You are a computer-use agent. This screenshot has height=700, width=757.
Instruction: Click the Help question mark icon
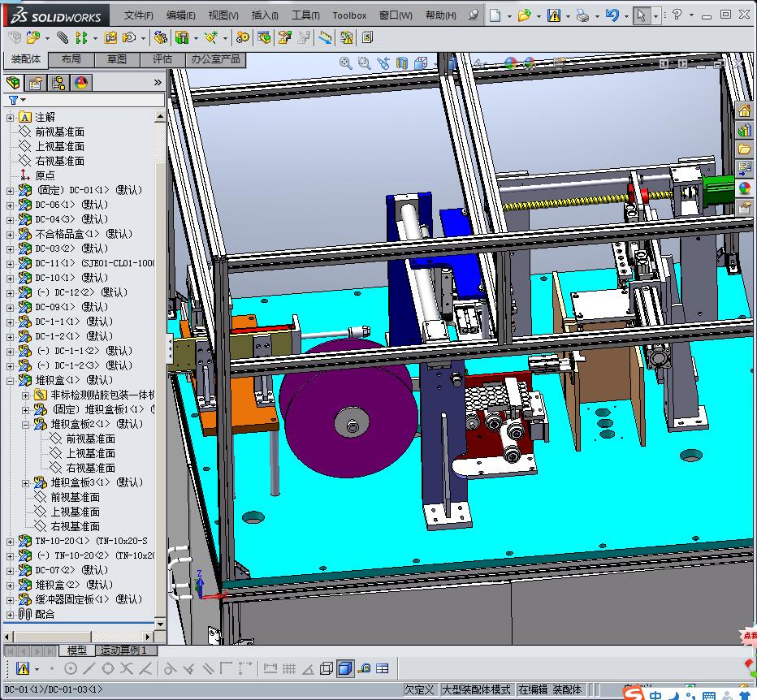677,15
